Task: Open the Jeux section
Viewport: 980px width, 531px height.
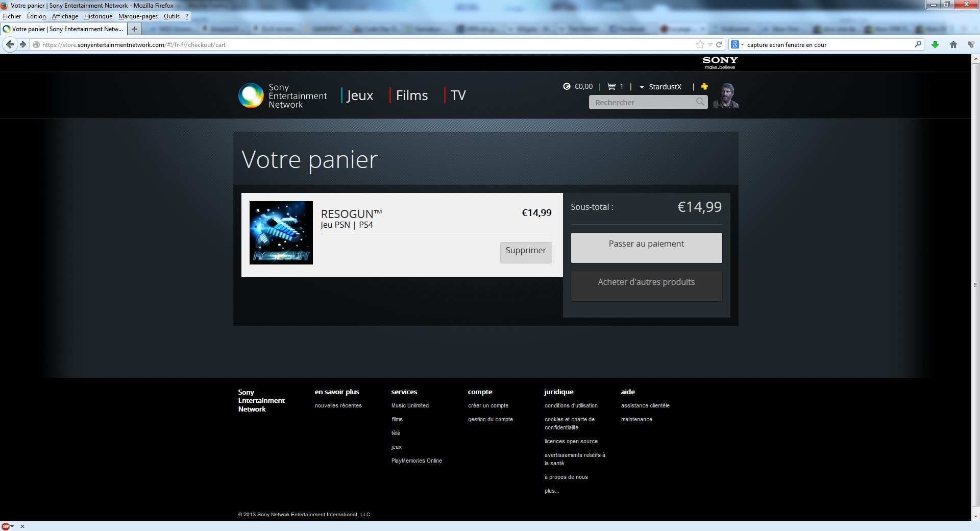Action: coord(360,95)
